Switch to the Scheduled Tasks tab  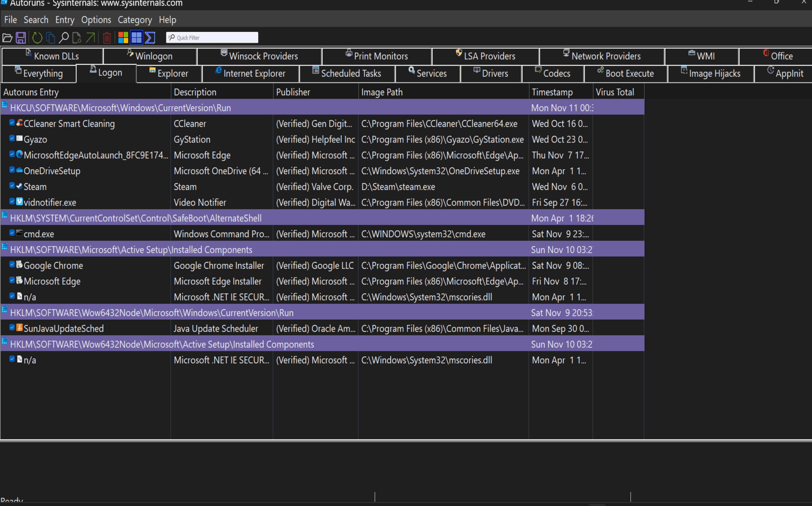pyautogui.click(x=347, y=73)
